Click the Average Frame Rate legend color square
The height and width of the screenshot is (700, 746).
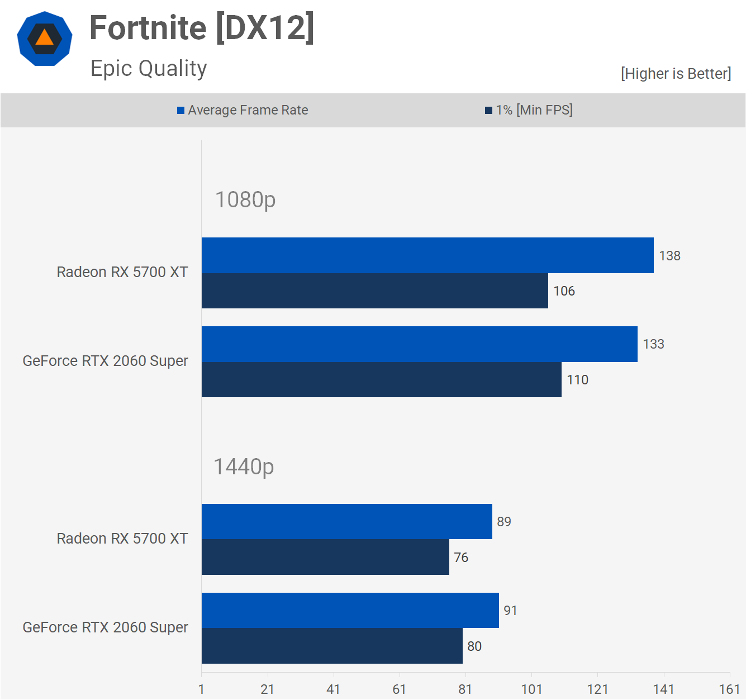click(x=181, y=110)
